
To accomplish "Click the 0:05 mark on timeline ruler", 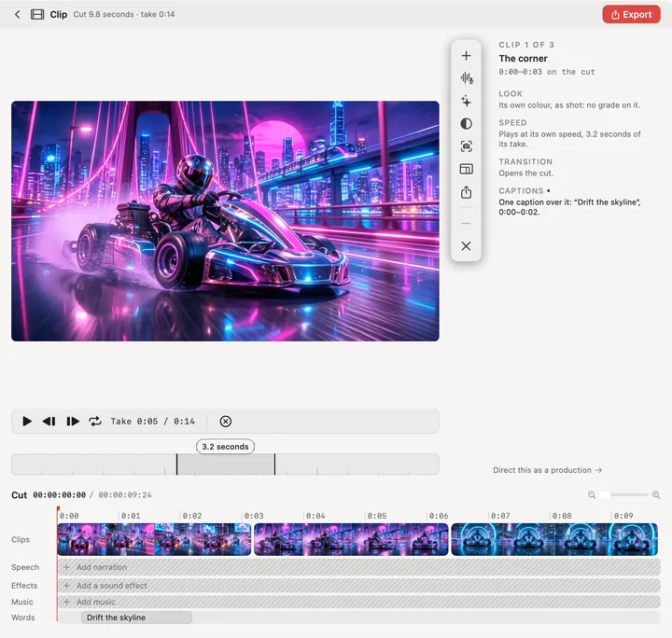I will (x=377, y=516).
